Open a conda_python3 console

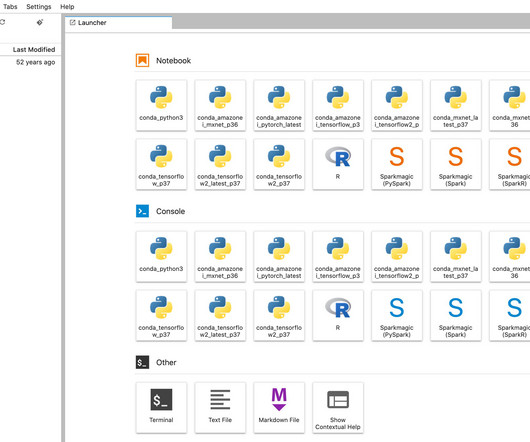pos(161,256)
